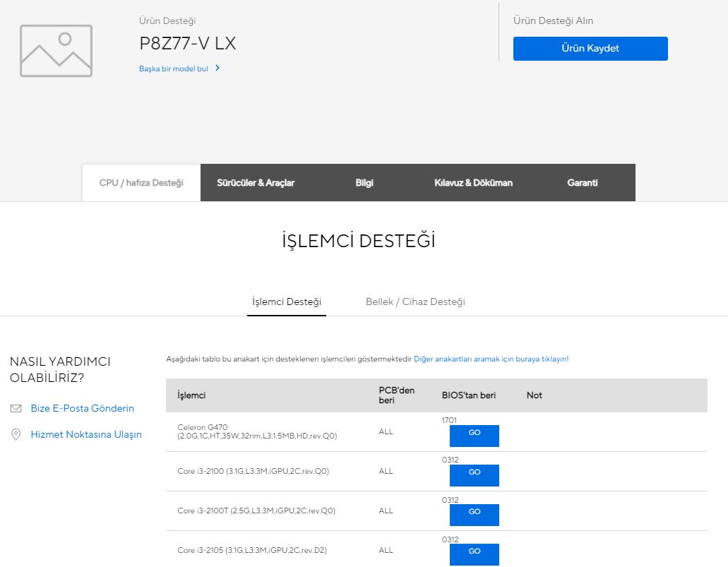Viewport: 728px width, 567px height.
Task: Open the Bize E-Posta Gönderin link
Action: [82, 409]
